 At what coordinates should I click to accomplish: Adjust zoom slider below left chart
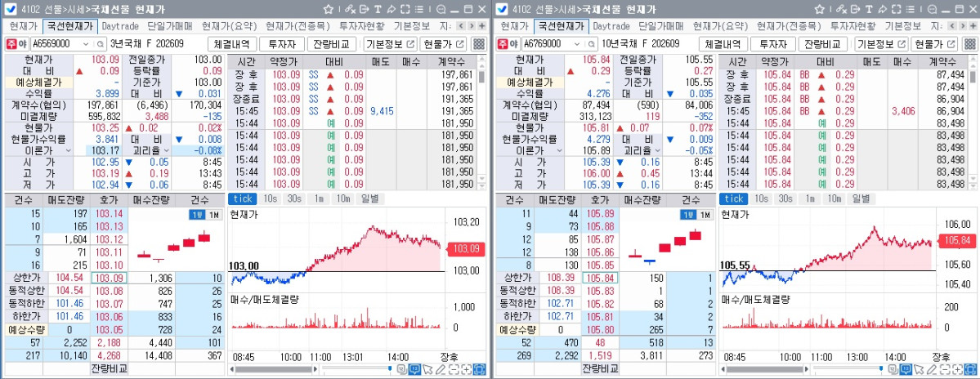click(356, 370)
